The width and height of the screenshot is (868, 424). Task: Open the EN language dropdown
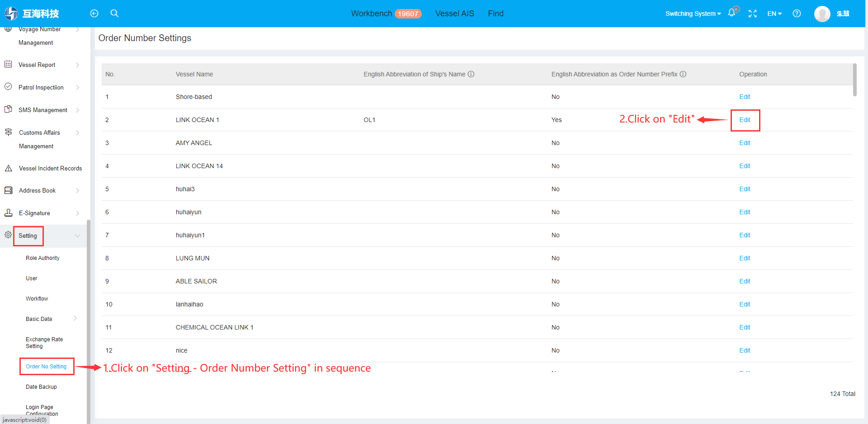point(774,14)
